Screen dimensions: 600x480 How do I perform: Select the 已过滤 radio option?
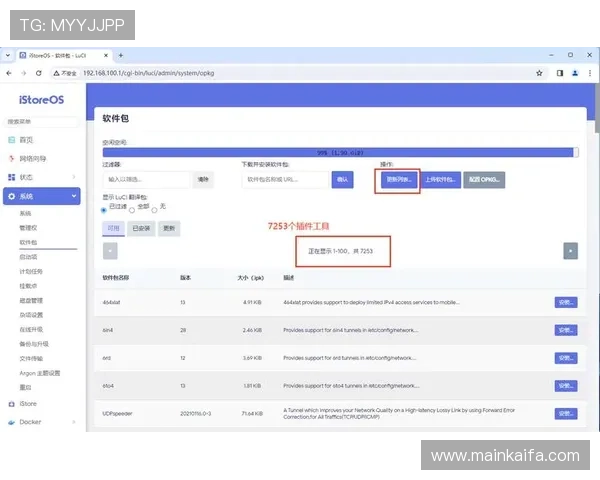point(104,210)
